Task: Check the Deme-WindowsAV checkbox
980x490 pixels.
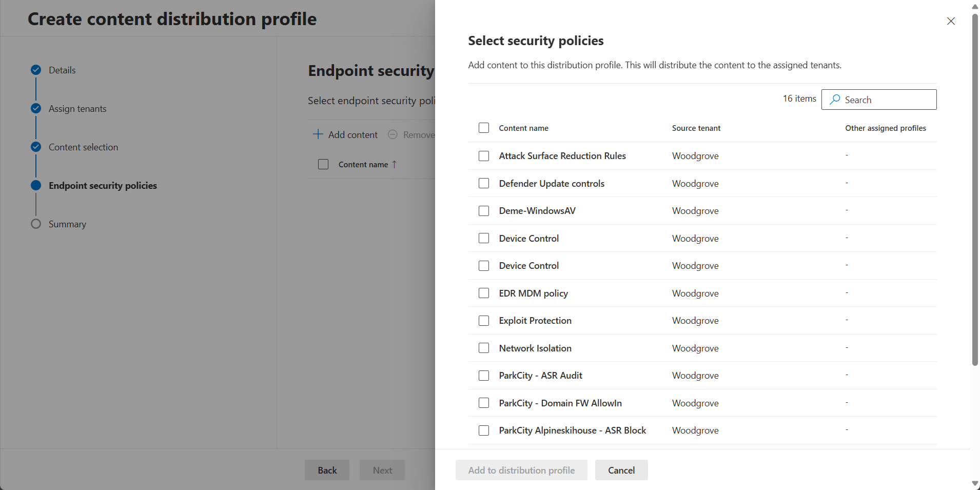Action: pos(483,211)
